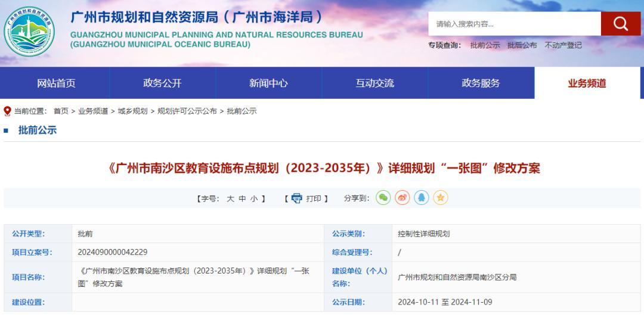Click the printer icon
Image resolution: width=644 pixels, height=317 pixels.
coord(297,198)
